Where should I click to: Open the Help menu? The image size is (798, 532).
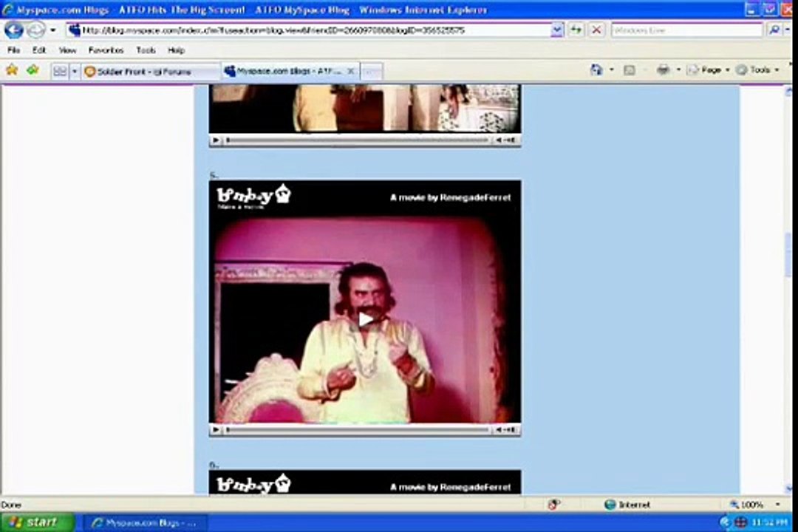(x=176, y=50)
